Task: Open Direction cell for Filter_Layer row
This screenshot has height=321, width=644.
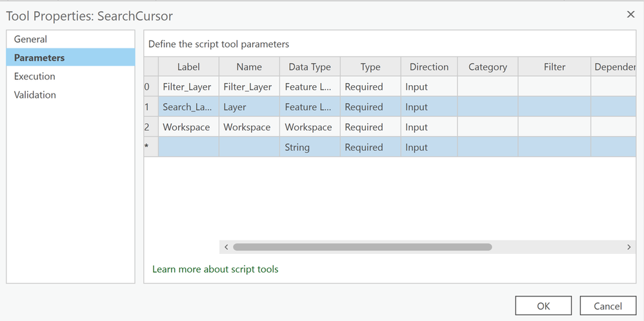Action: (x=428, y=87)
